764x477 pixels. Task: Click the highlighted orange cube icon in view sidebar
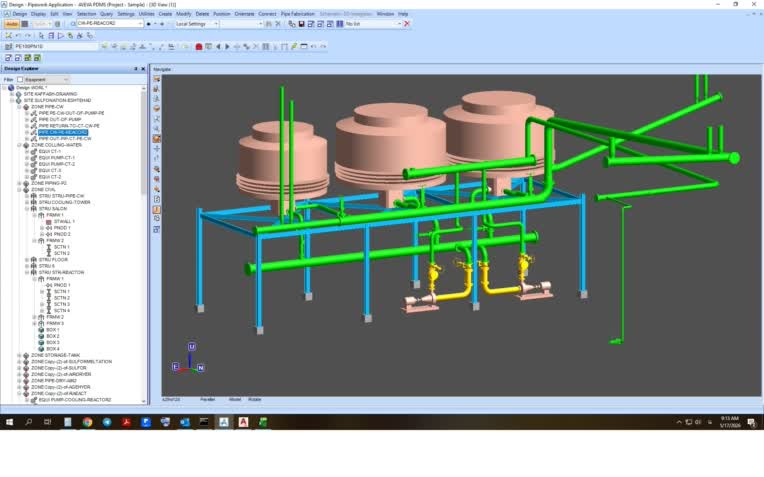(156, 139)
